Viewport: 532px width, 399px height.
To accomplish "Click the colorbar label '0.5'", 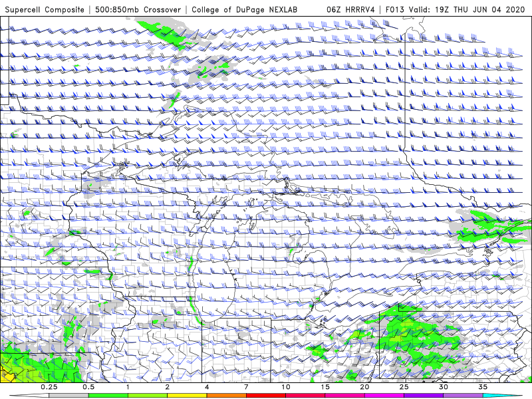I will [88, 387].
